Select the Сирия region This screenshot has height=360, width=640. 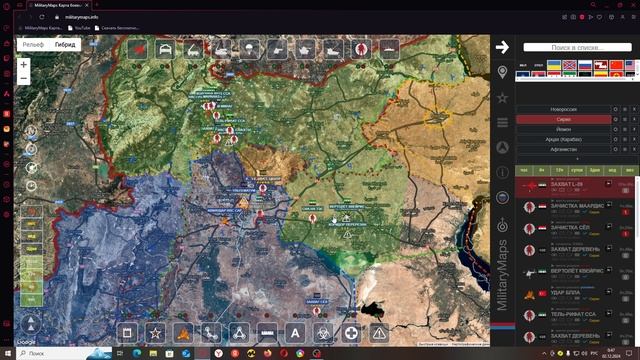(x=563, y=119)
